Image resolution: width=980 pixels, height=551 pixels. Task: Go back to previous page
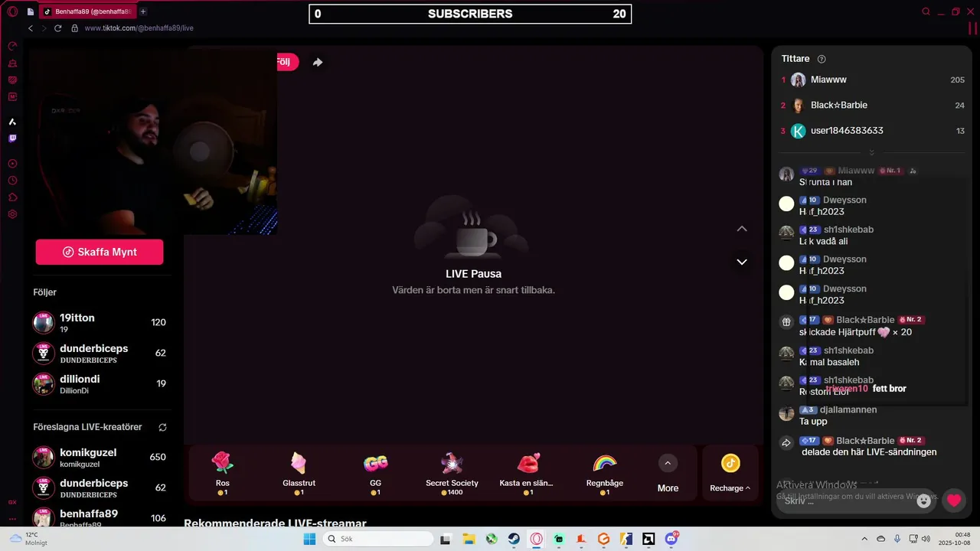(31, 28)
